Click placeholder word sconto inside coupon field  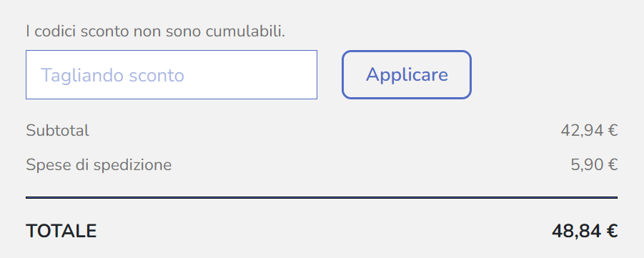point(157,76)
